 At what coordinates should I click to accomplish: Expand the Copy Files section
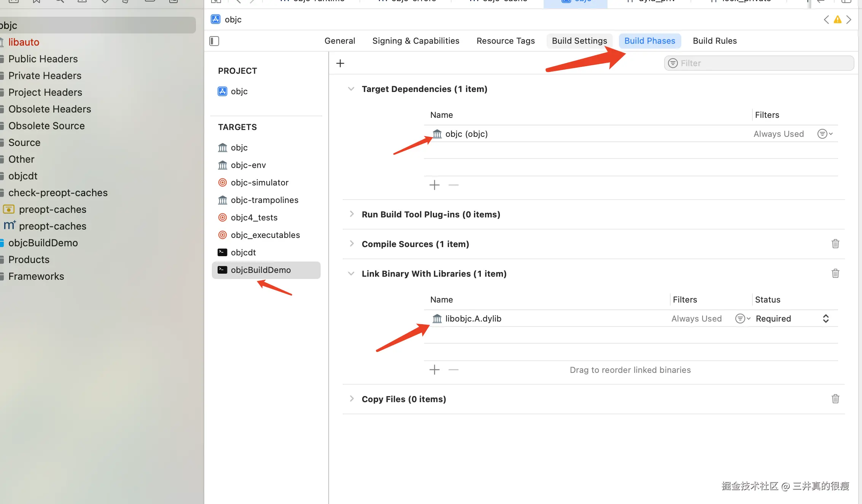(351, 399)
